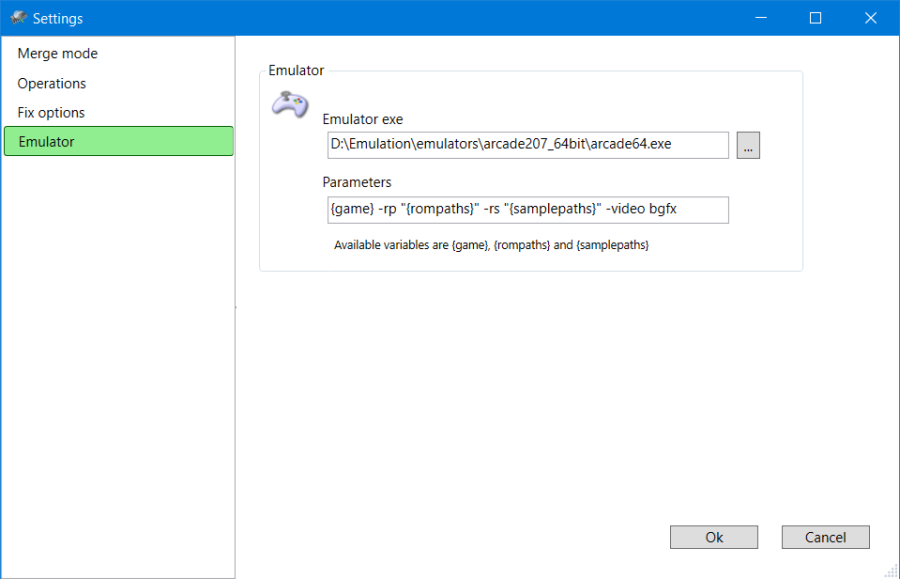Confirm settings with the Ok button
Viewport: 900px width, 579px height.
pos(713,537)
